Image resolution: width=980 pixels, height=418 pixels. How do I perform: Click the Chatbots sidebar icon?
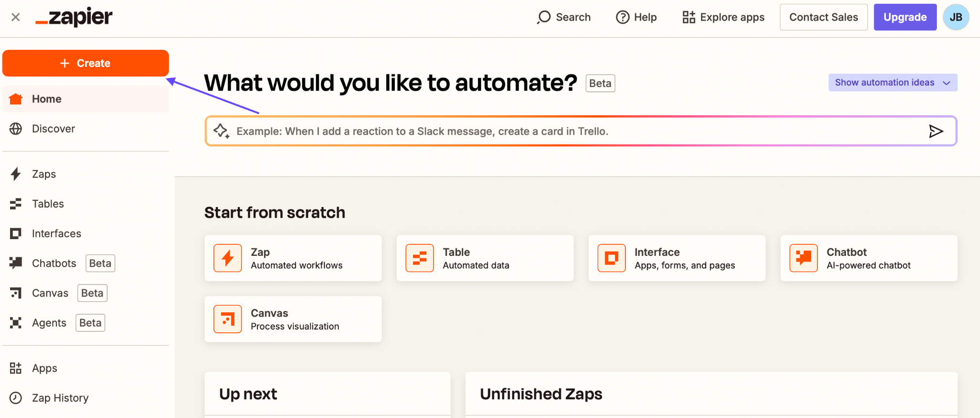coord(16,263)
